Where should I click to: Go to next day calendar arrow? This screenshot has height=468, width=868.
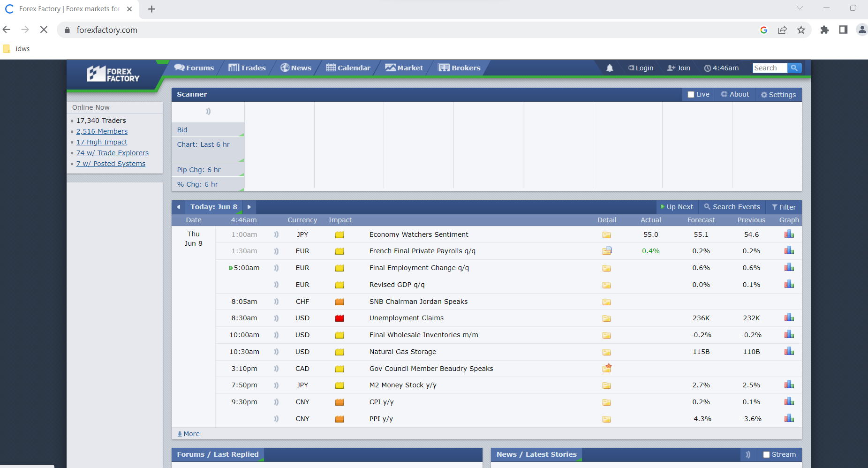(x=249, y=207)
